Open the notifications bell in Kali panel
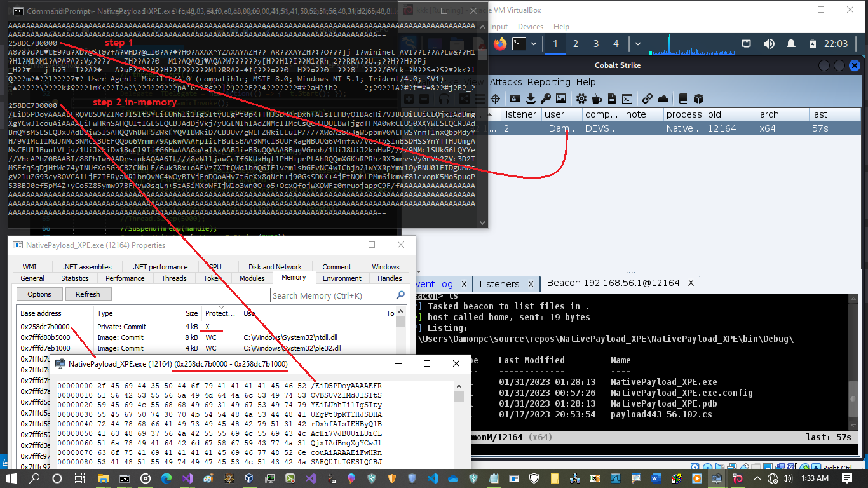Image resolution: width=868 pixels, height=488 pixels. pyautogui.click(x=791, y=44)
